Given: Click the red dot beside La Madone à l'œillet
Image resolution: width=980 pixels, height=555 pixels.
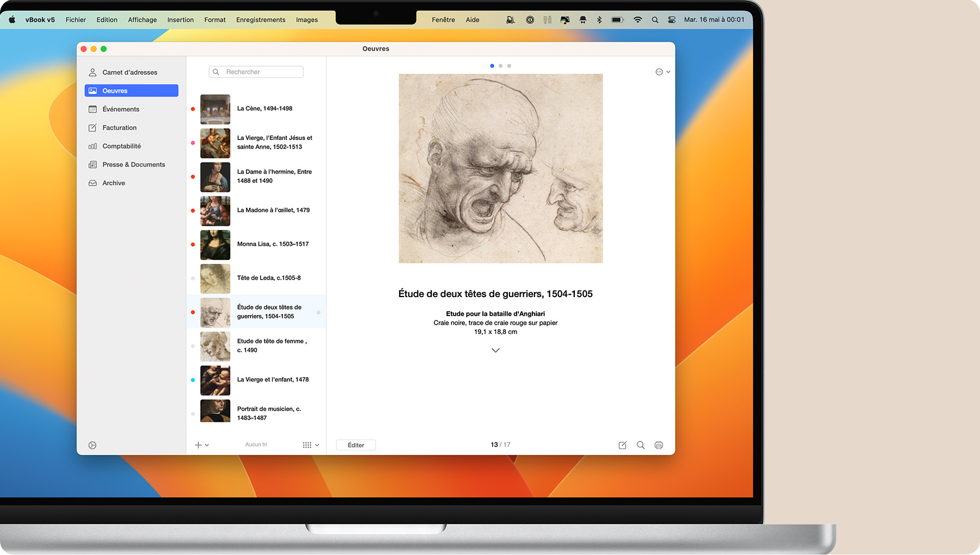Looking at the screenshot, I should click(193, 211).
